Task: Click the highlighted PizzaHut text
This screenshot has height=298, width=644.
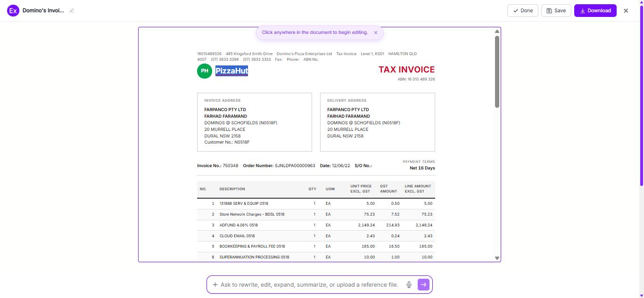Action: pos(232,71)
